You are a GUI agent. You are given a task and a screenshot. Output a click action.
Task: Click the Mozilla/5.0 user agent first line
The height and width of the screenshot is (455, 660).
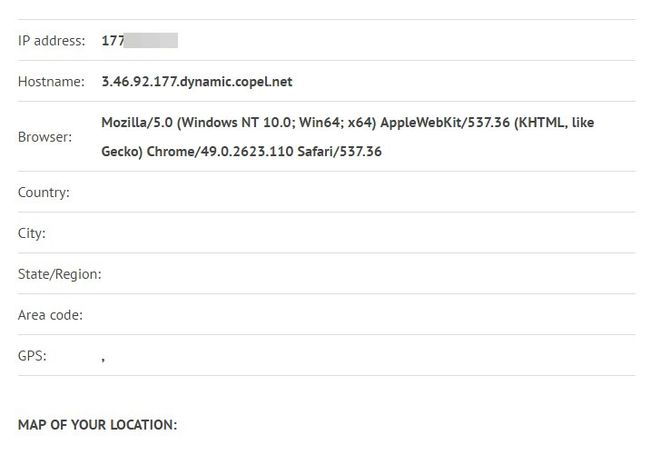pos(348,122)
